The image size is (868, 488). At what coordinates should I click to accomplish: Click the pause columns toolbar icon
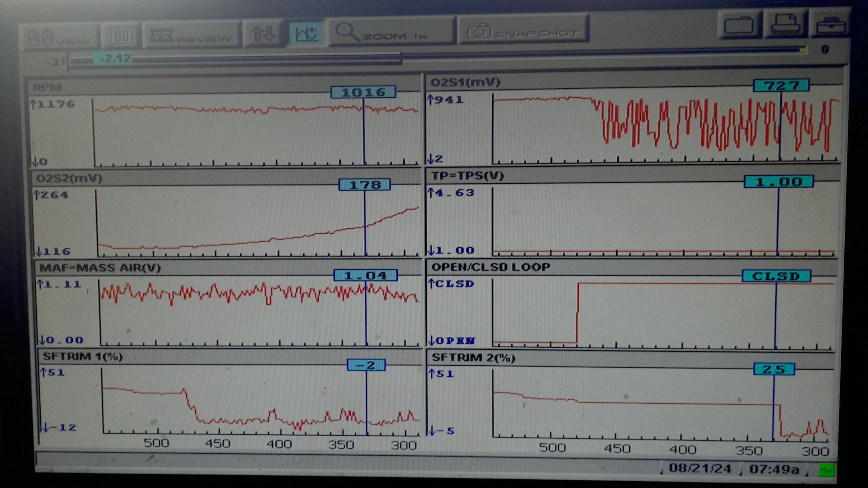[121, 37]
